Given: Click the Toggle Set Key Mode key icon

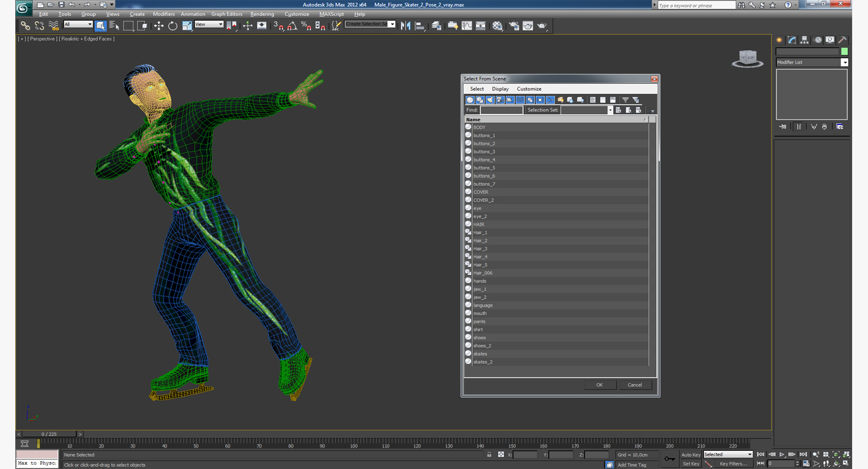Looking at the screenshot, I should pyautogui.click(x=670, y=458).
